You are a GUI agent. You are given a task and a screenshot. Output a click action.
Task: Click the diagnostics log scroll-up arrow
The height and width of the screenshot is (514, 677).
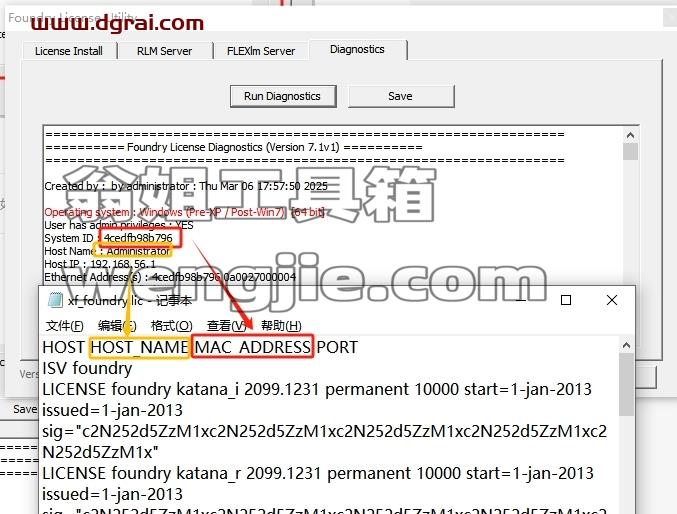(x=630, y=136)
